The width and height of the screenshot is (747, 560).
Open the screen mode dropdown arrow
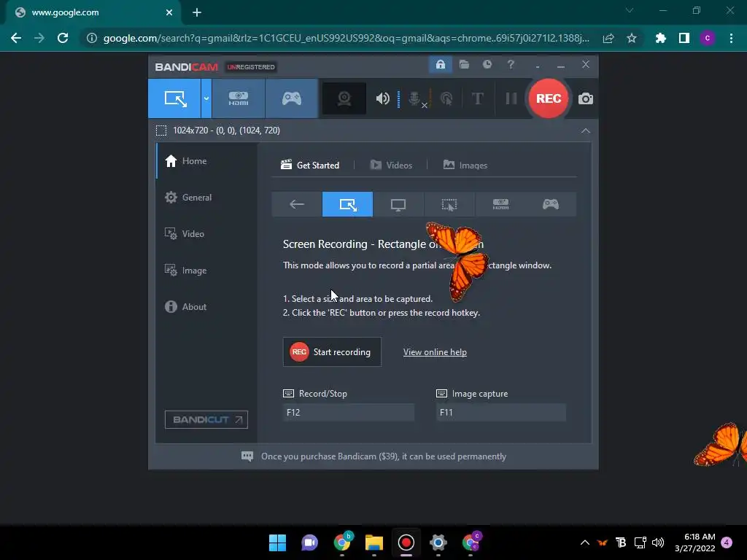point(206,98)
